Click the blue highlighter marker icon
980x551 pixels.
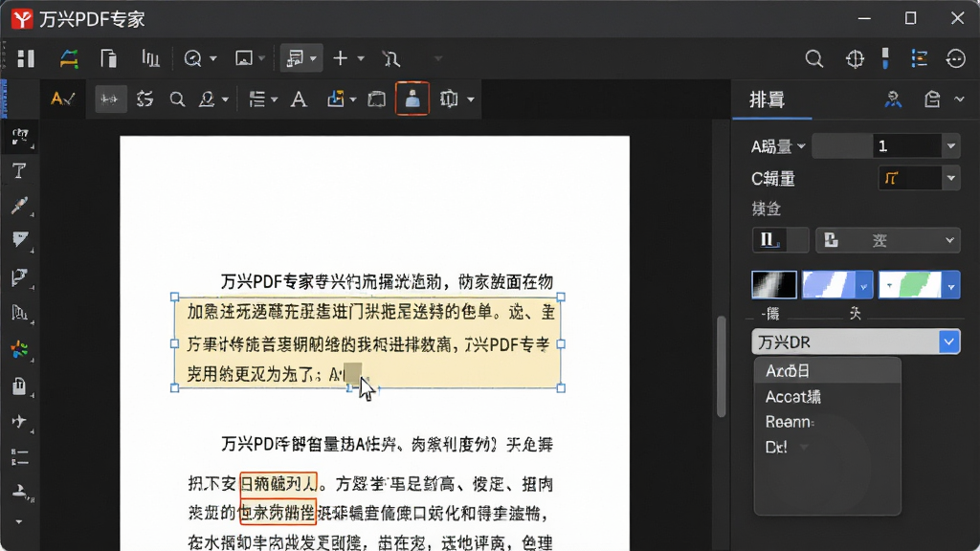pyautogui.click(x=885, y=58)
